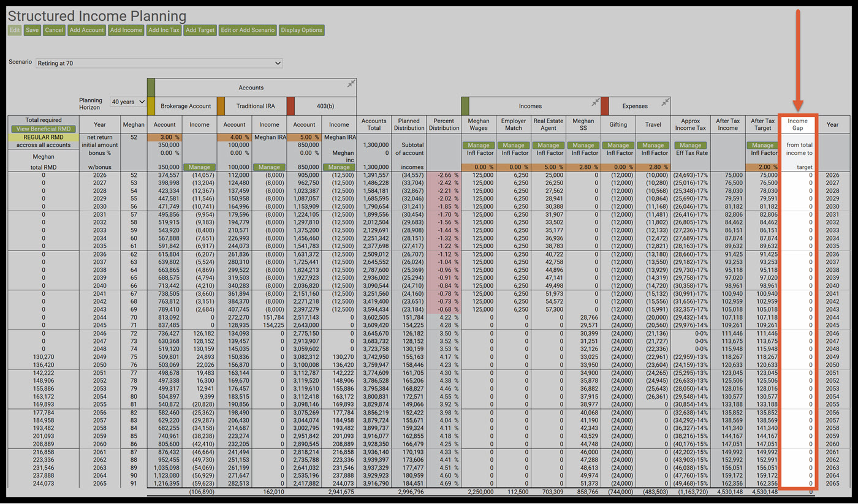Edit 403(b) 5.00 % net return
The width and height of the screenshot is (858, 504).
point(304,137)
